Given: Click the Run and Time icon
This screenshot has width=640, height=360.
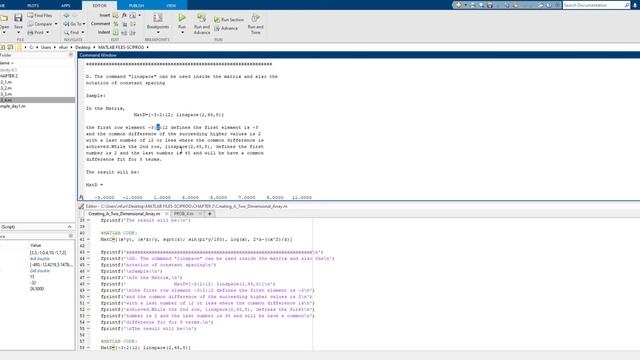Looking at the screenshot, I should (x=256, y=18).
